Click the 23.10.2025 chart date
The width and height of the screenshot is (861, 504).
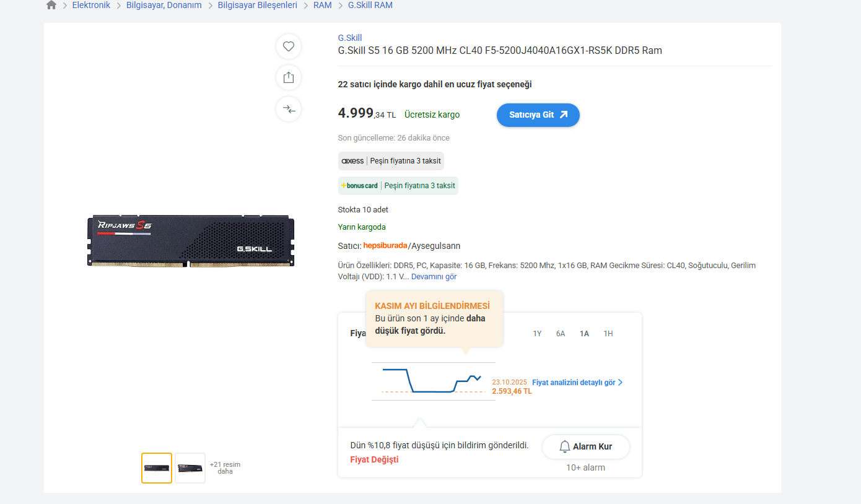[509, 382]
